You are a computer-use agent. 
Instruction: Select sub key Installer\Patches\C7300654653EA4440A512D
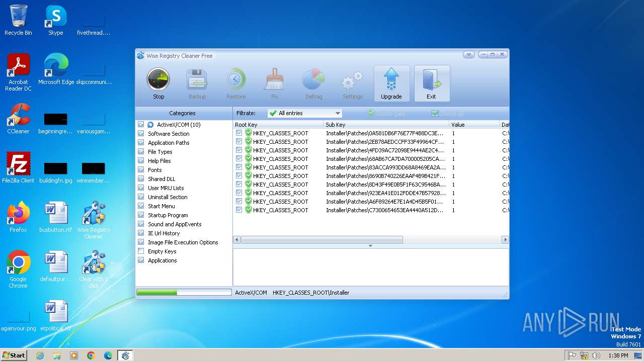(385, 210)
